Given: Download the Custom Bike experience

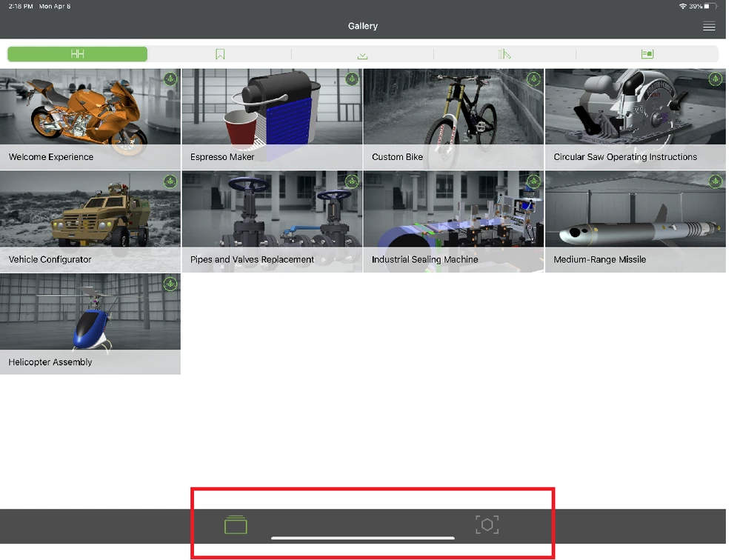Looking at the screenshot, I should pyautogui.click(x=533, y=79).
